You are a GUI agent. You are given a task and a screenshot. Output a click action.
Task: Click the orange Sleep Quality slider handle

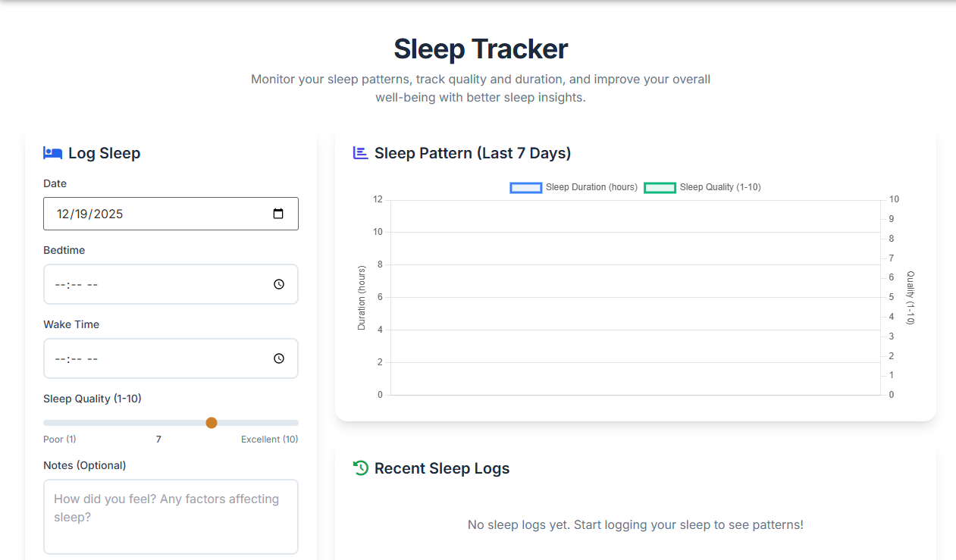click(212, 422)
